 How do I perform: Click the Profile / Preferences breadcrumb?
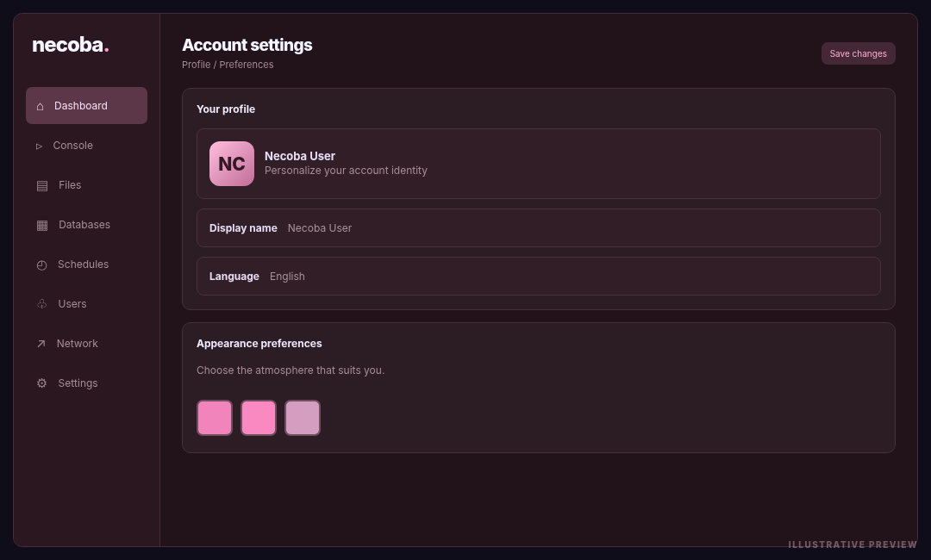coord(228,65)
